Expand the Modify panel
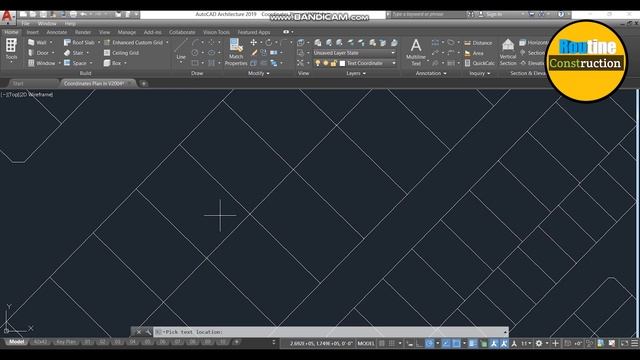The height and width of the screenshot is (360, 640). pos(259,73)
